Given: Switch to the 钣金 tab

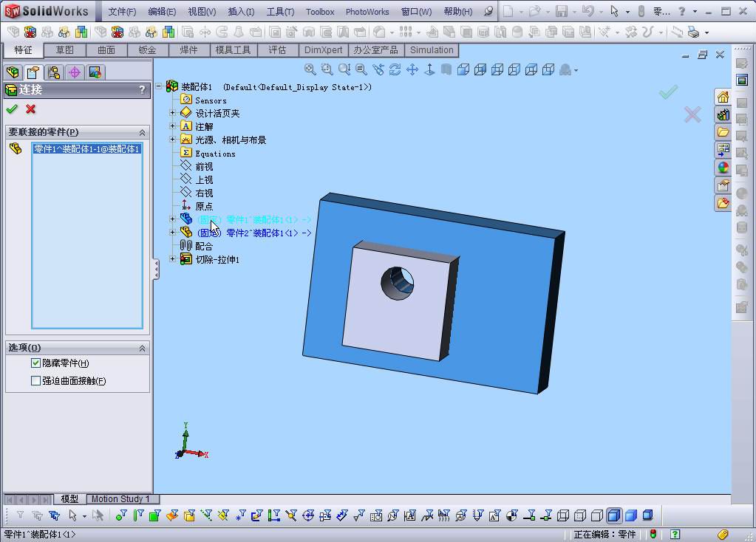Looking at the screenshot, I should [x=148, y=50].
